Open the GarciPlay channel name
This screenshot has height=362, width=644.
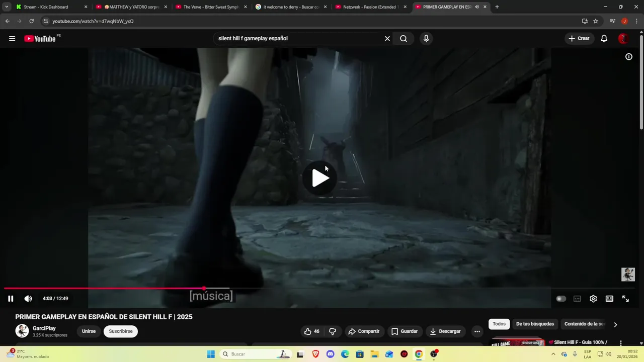(44, 328)
